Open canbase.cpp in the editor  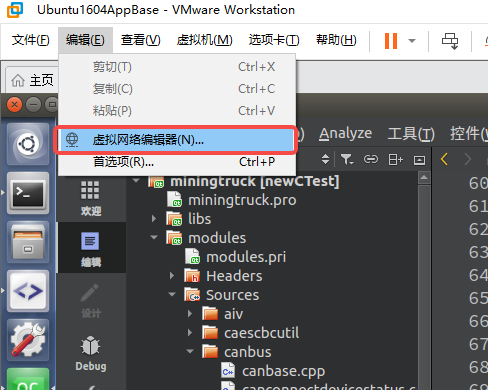(x=283, y=371)
